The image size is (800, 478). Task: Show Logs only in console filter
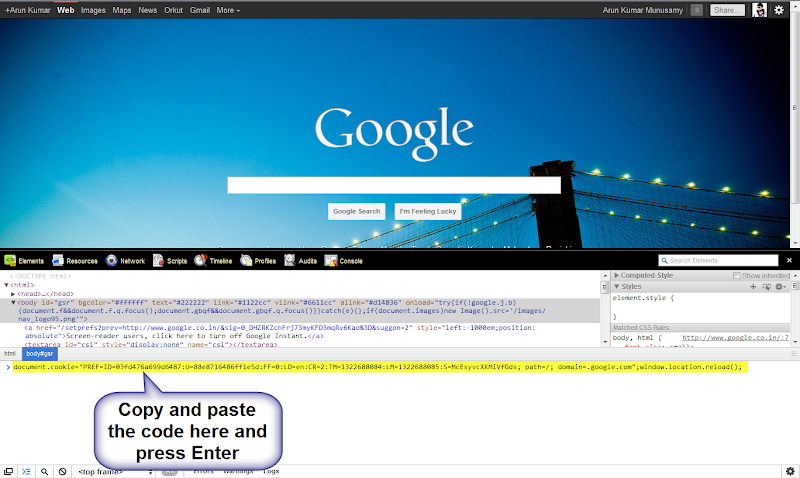tap(271, 471)
